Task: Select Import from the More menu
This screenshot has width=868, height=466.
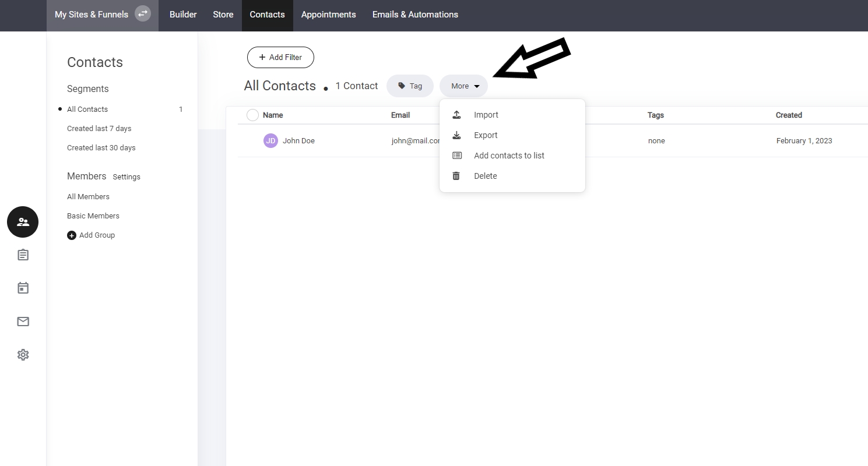Action: (486, 115)
